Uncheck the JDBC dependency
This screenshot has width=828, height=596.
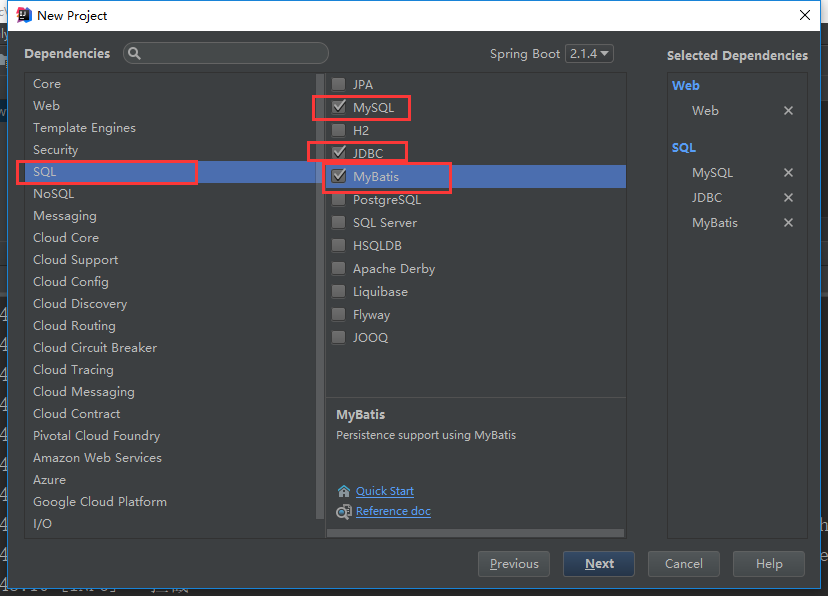(x=338, y=153)
